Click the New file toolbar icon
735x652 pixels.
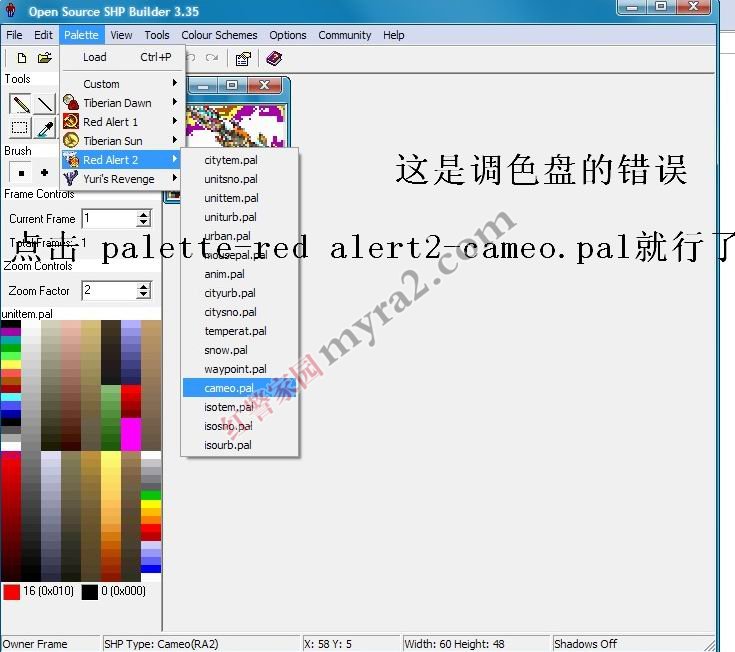coord(22,58)
